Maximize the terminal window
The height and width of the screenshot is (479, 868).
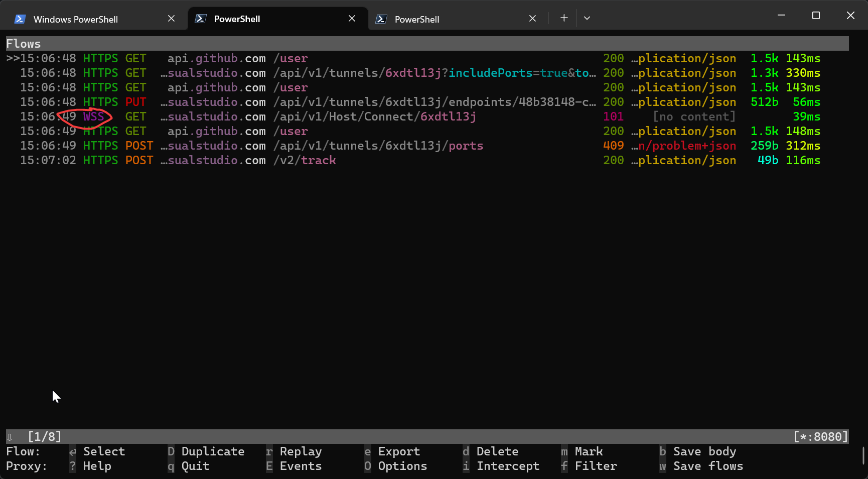816,16
